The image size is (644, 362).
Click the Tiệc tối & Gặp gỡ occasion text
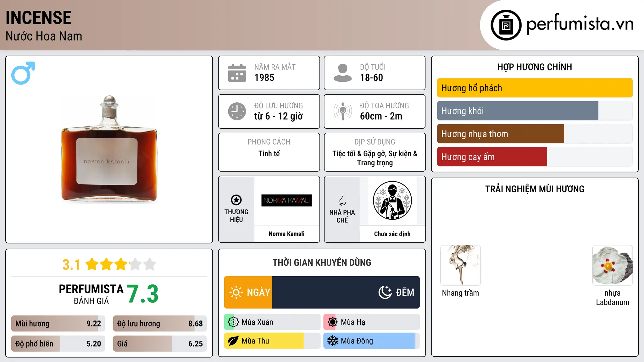pyautogui.click(x=375, y=158)
